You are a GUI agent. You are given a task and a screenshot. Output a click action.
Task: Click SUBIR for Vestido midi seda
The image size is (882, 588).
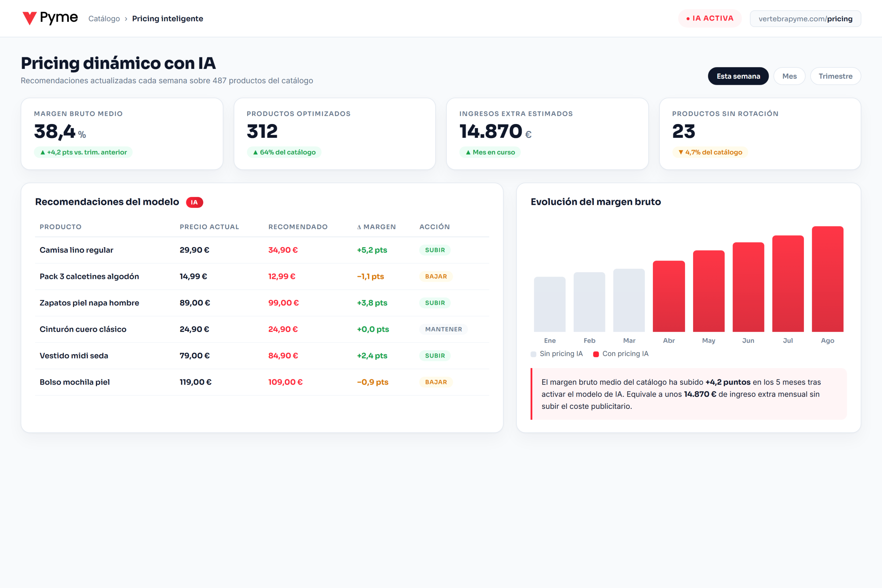[x=435, y=356]
